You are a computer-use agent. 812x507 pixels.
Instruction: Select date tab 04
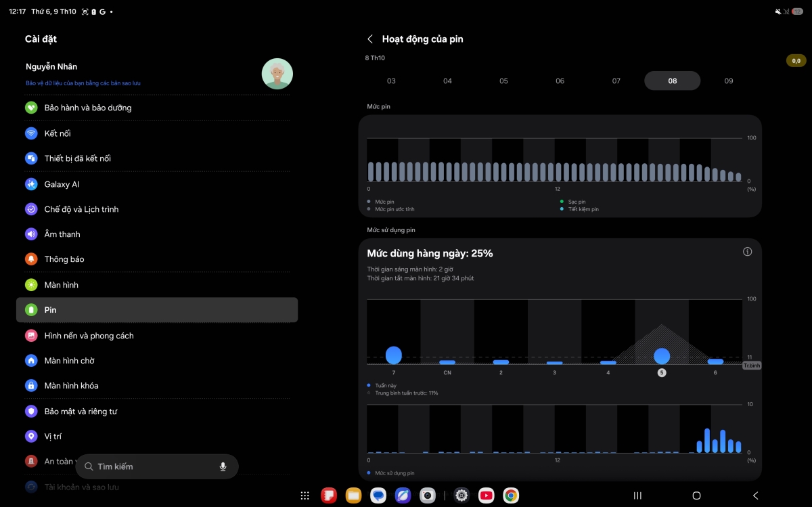pos(447,81)
